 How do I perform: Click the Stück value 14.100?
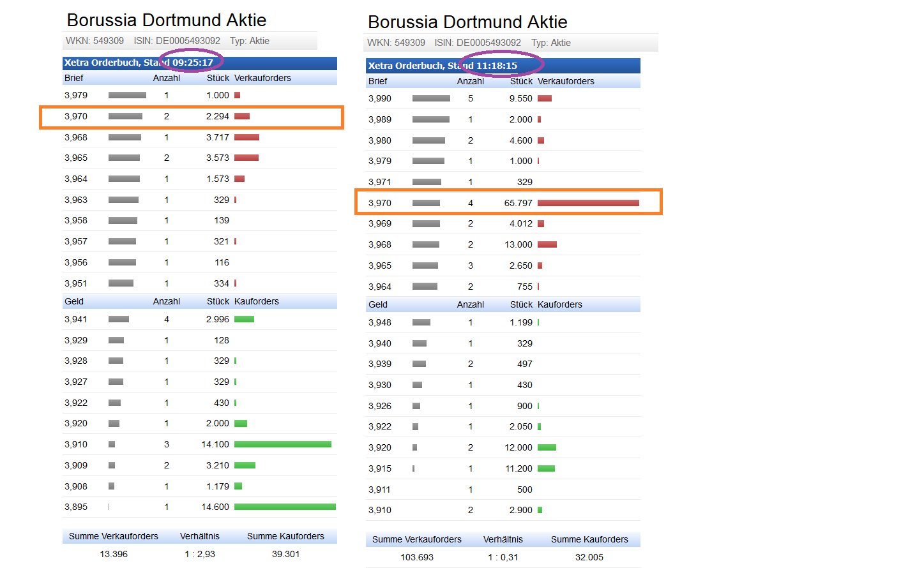pos(215,444)
